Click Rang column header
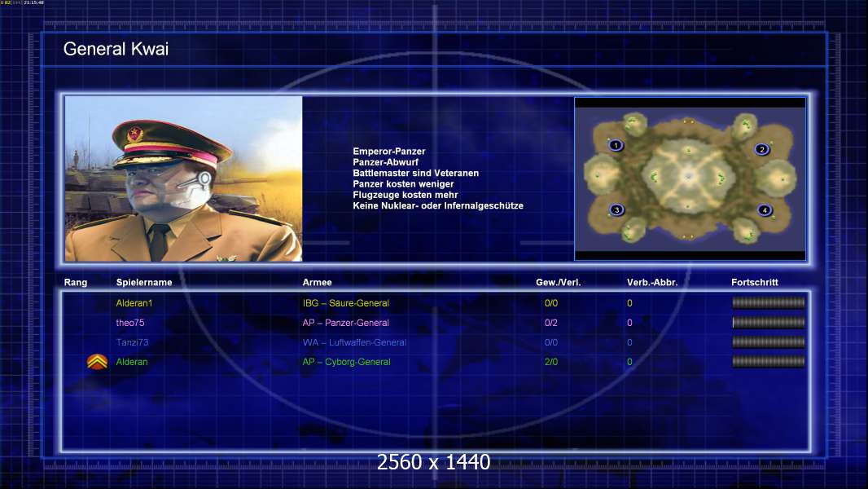Viewport: 868px width, 489px height. coord(75,283)
